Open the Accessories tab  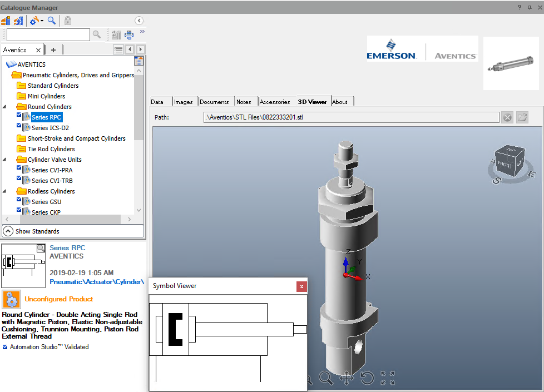point(274,102)
